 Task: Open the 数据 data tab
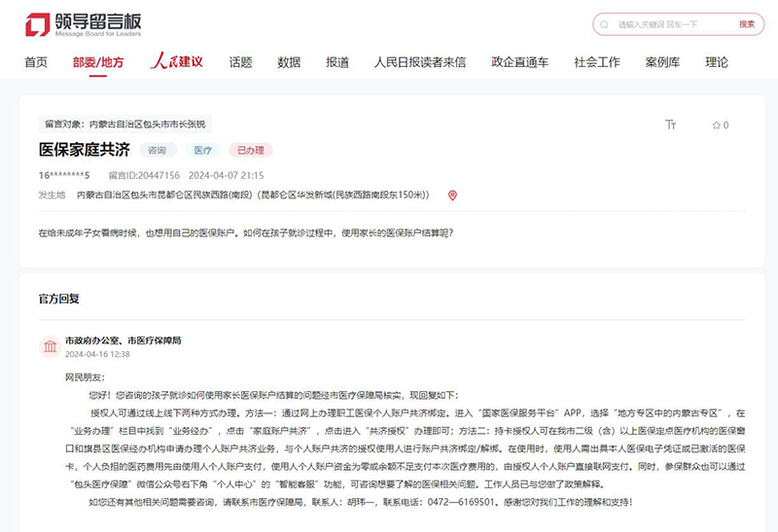click(289, 62)
